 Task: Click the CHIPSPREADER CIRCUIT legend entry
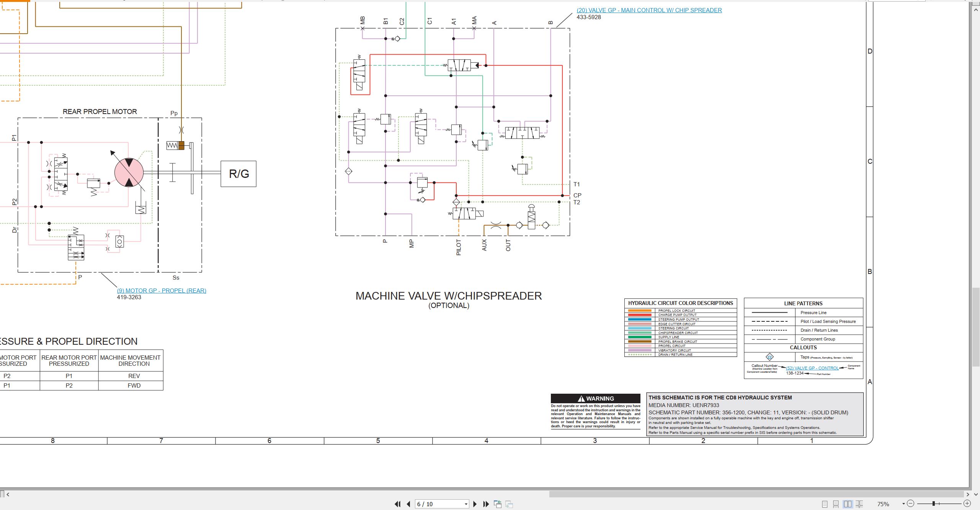678,333
